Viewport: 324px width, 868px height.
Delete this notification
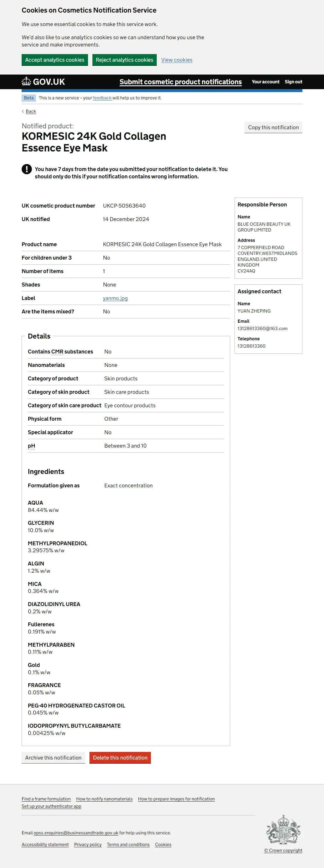pos(120,757)
